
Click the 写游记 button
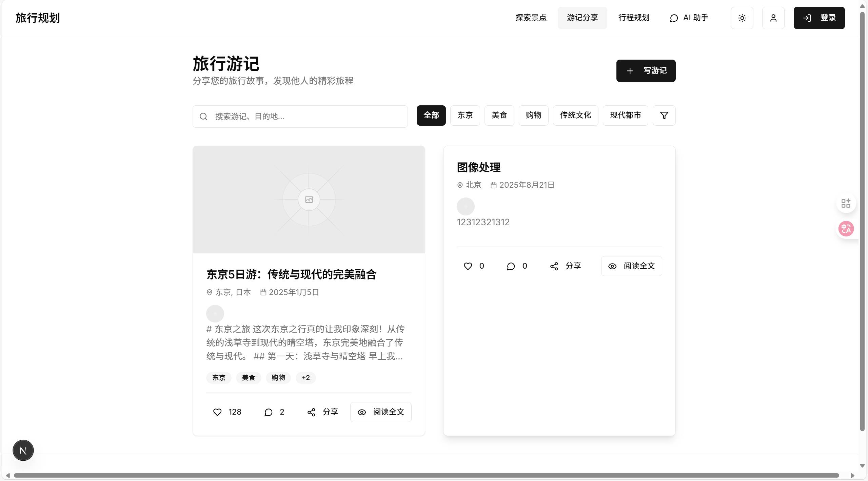pos(646,71)
